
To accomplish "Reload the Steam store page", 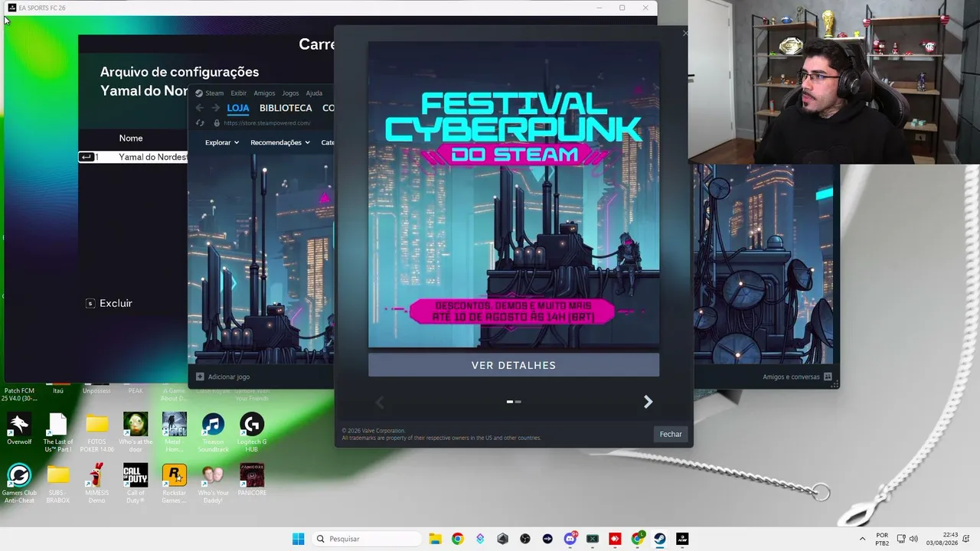I will pos(200,122).
